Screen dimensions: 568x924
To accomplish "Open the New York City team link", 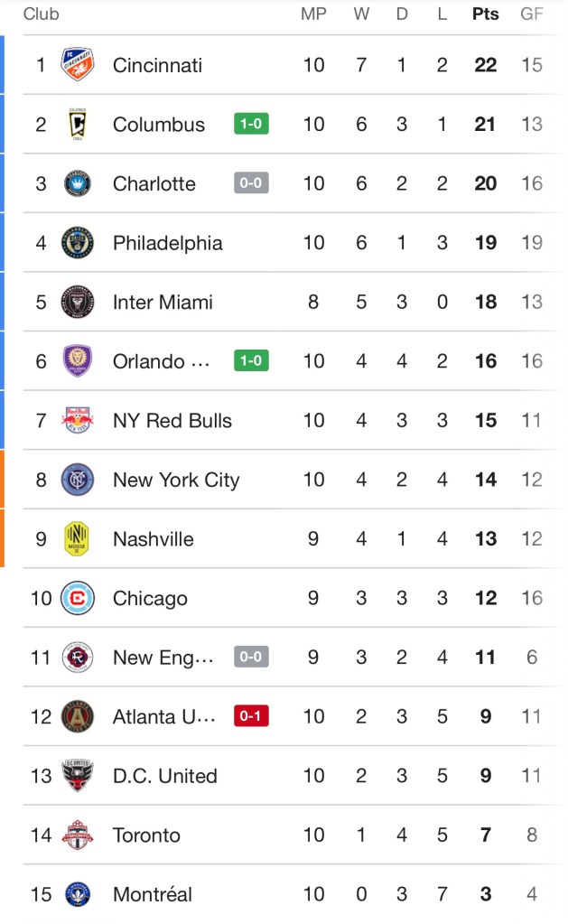I will coord(176,480).
